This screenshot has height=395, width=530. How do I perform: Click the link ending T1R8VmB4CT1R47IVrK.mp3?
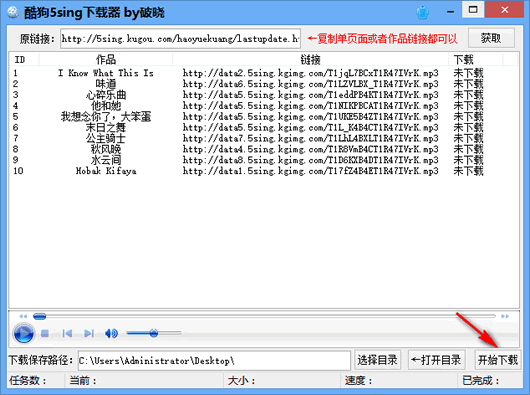pyautogui.click(x=311, y=149)
